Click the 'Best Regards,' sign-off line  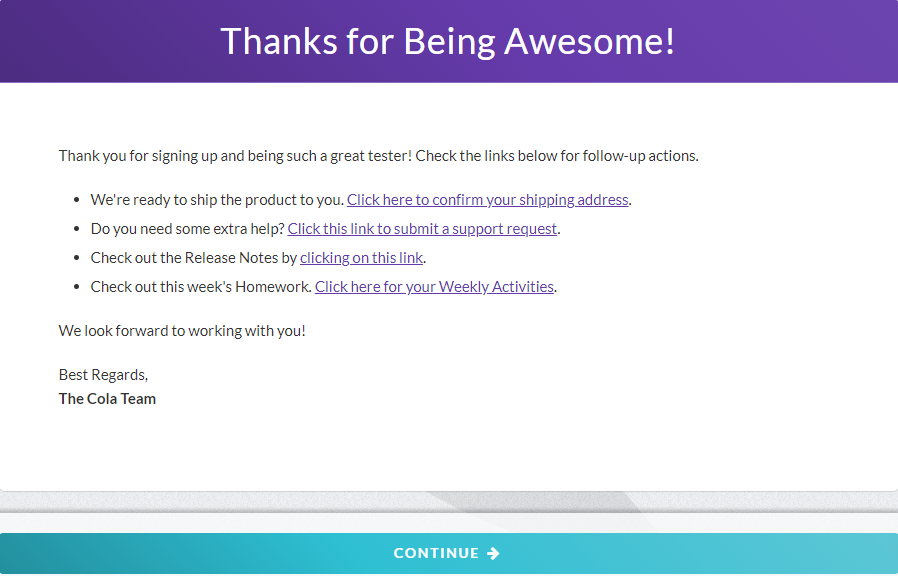pyautogui.click(x=103, y=374)
